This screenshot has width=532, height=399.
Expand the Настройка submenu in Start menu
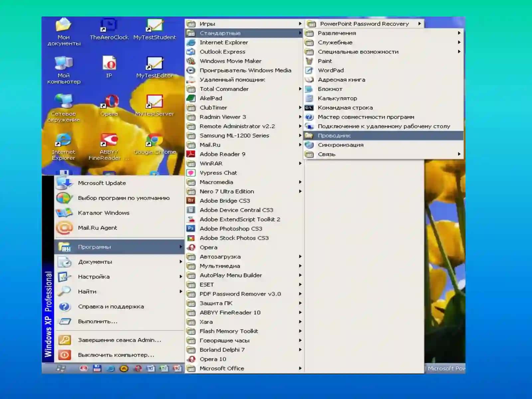[x=119, y=277]
